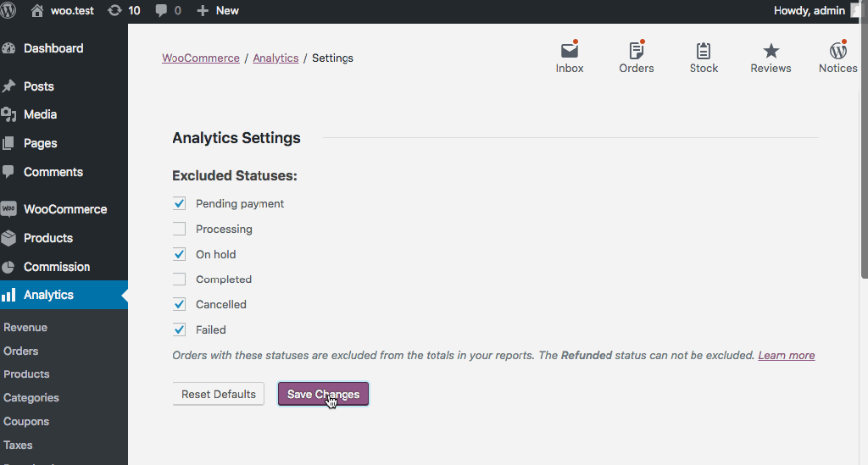The width and height of the screenshot is (868, 465).
Task: Uncheck the Pending payment status
Action: 179,203
